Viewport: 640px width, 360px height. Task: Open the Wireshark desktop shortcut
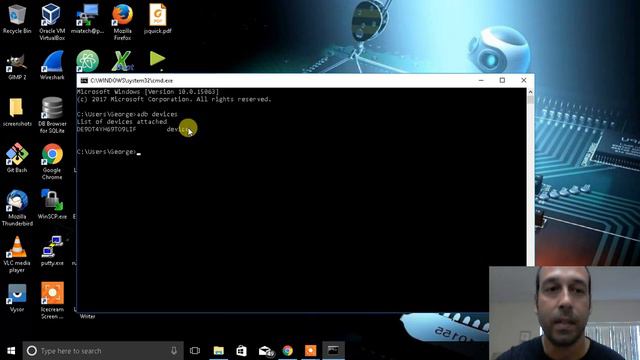pyautogui.click(x=52, y=65)
